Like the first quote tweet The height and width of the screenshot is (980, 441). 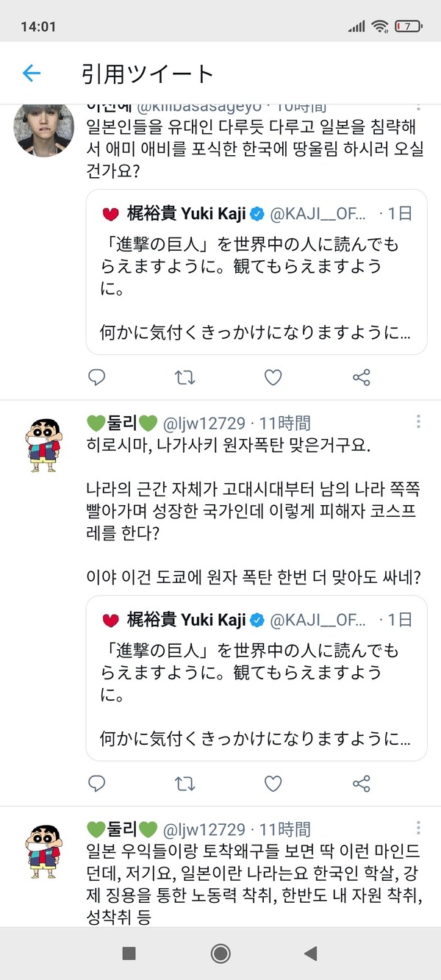pyautogui.click(x=273, y=378)
